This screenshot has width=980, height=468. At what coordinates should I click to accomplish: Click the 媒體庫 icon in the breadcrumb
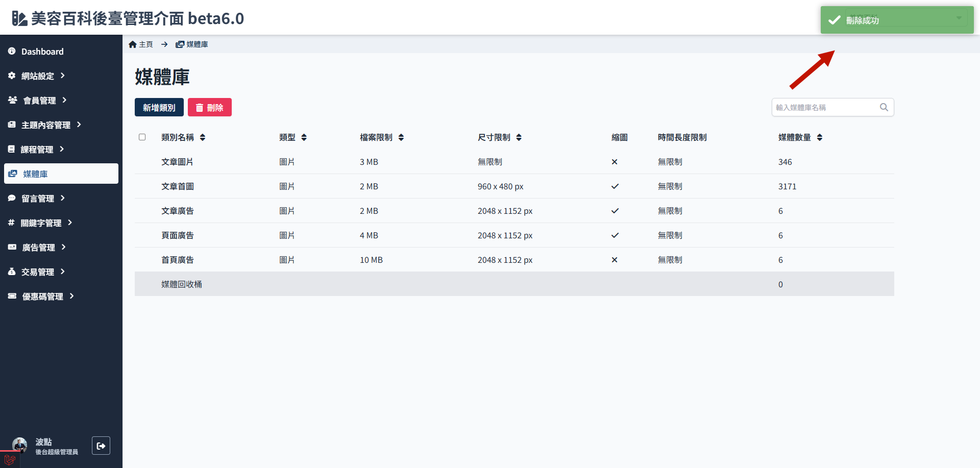point(180,44)
